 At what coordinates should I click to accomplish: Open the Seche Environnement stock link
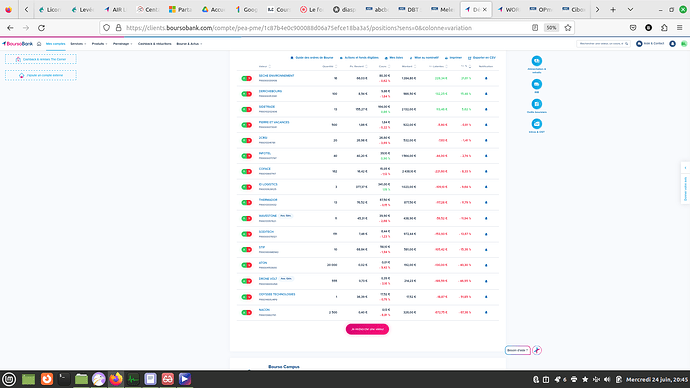[x=276, y=76]
